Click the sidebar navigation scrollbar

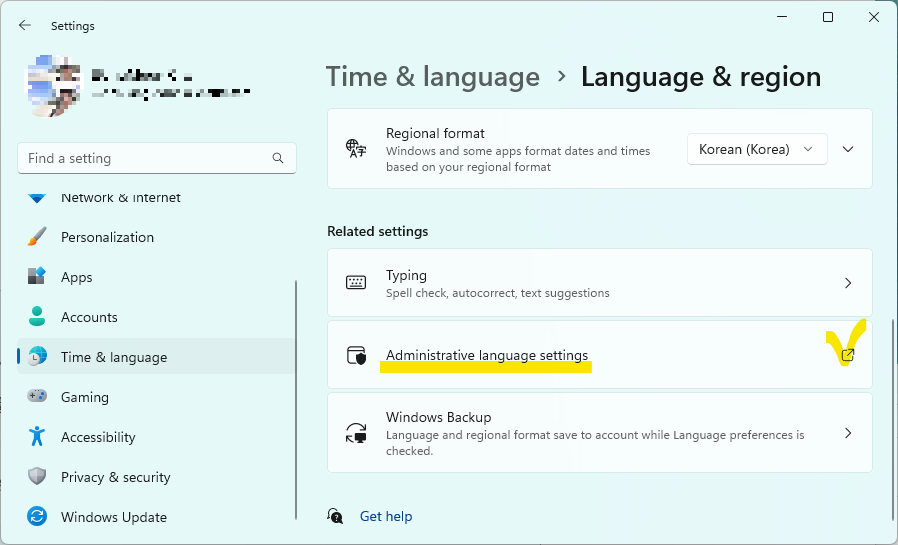pos(296,400)
